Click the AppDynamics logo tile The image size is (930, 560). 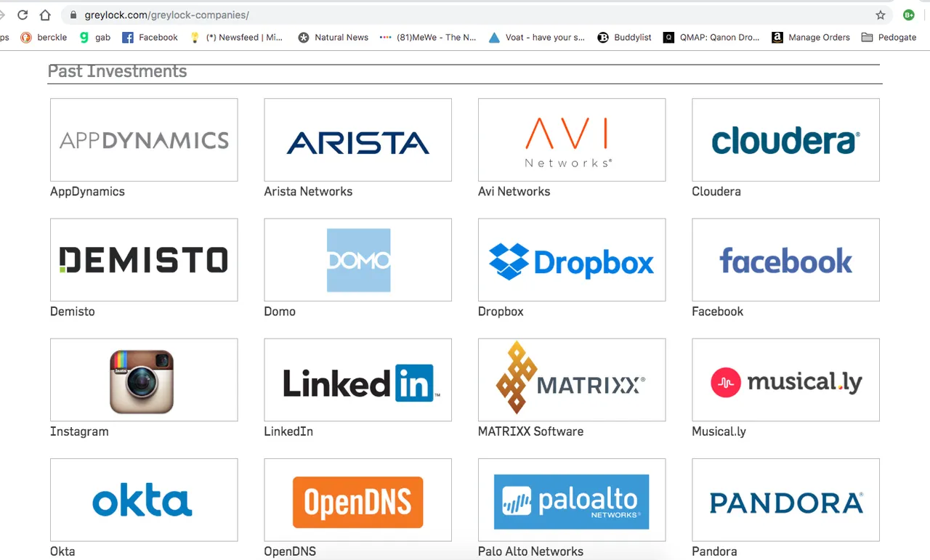[144, 140]
